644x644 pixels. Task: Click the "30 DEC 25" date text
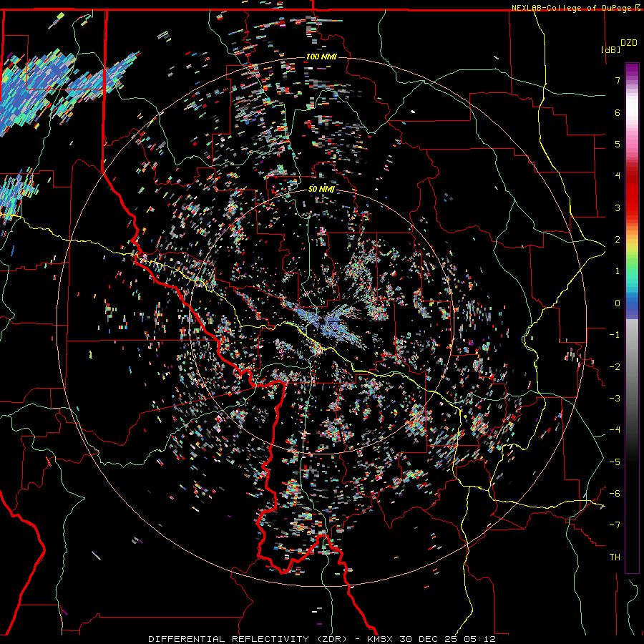[428, 639]
